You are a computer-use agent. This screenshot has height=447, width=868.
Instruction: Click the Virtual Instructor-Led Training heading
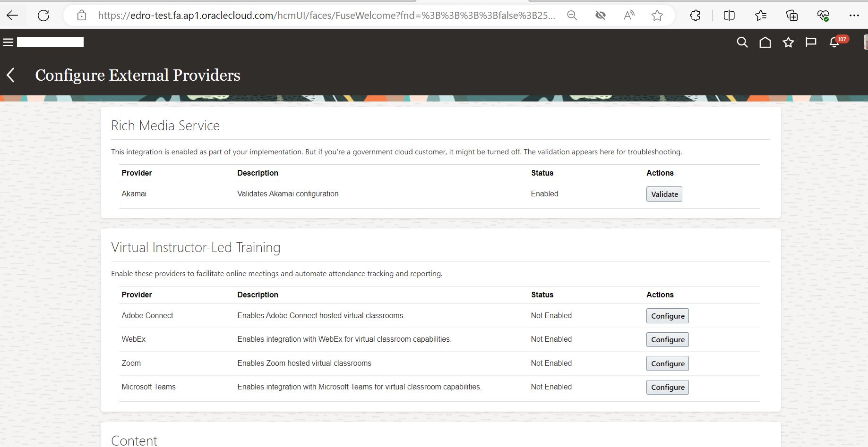coord(196,247)
